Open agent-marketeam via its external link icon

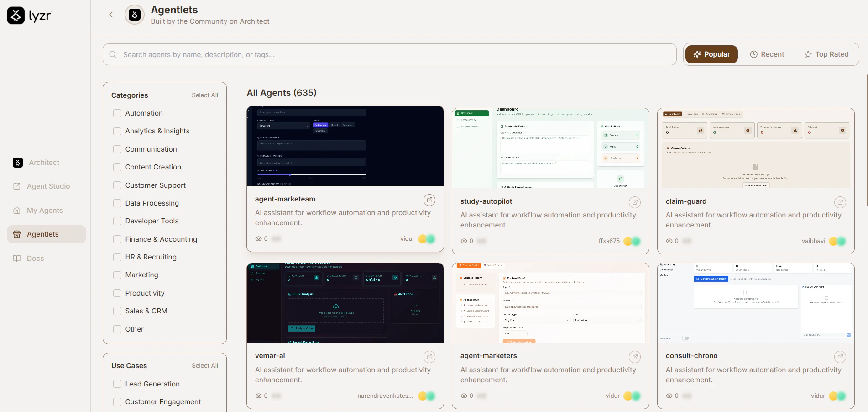(x=429, y=200)
